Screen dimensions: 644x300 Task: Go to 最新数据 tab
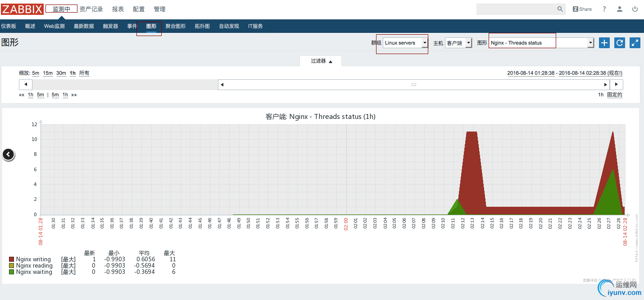tap(84, 26)
